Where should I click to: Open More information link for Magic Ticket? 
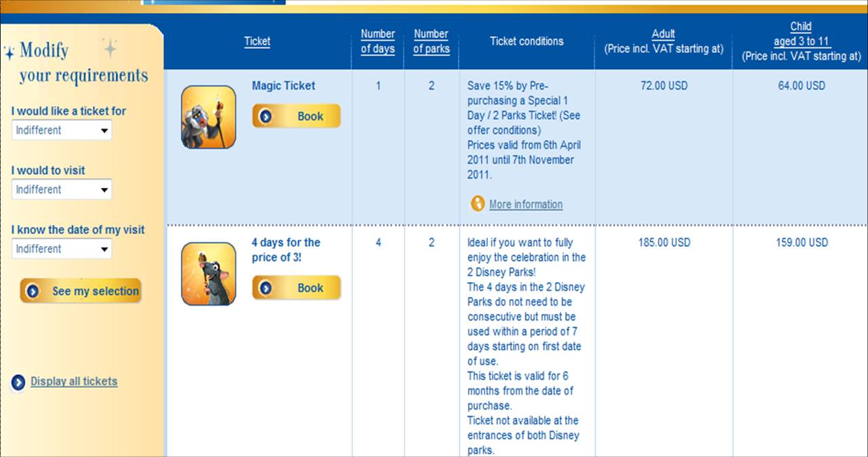click(526, 204)
